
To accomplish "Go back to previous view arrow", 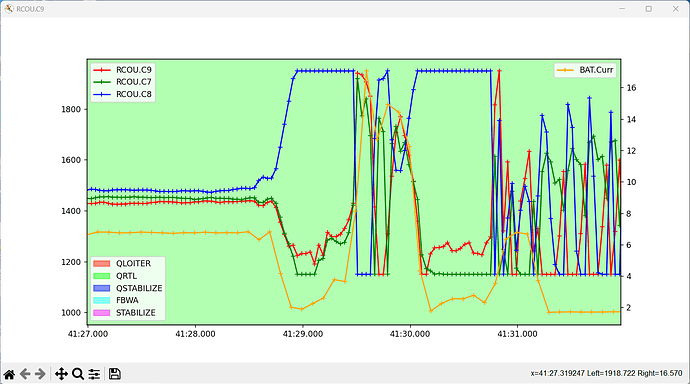I will click(x=25, y=374).
